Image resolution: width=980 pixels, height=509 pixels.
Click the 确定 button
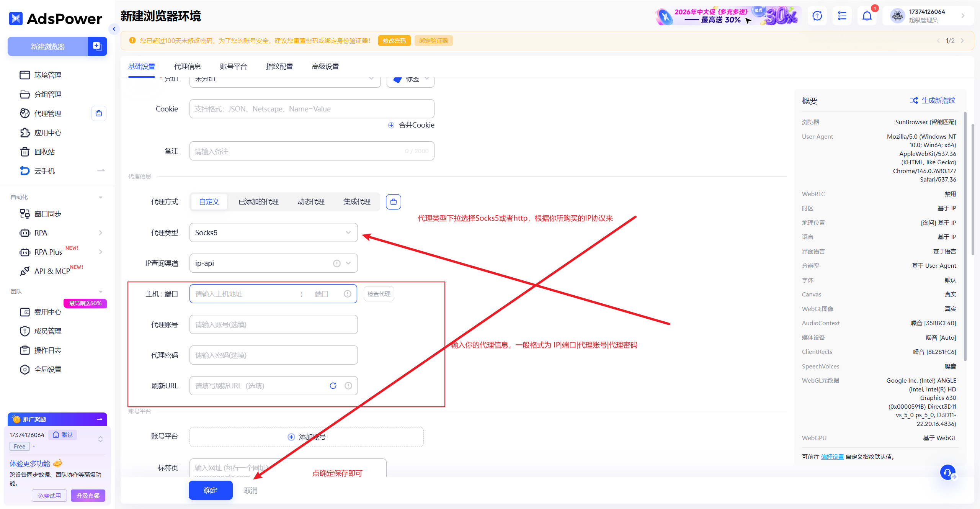[x=211, y=490]
